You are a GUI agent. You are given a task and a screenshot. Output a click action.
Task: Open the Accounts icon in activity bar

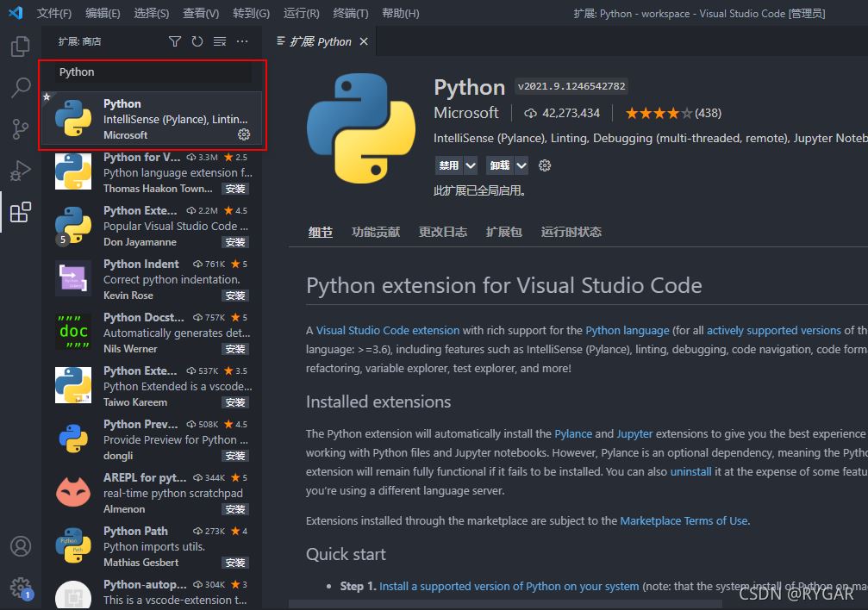(20, 546)
